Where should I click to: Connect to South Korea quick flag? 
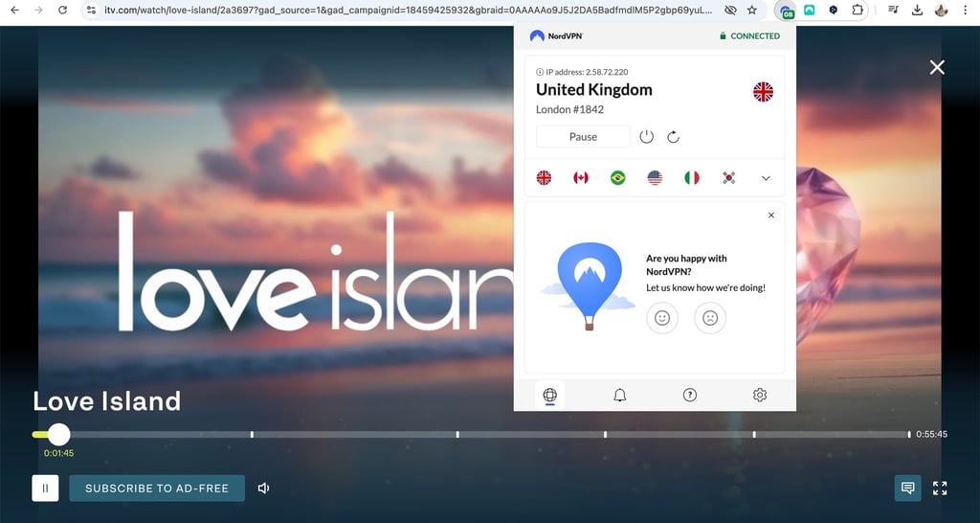pos(728,177)
